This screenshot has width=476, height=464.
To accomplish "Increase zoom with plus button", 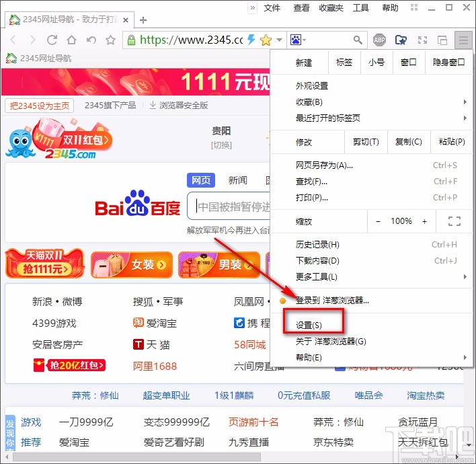I will click(x=425, y=221).
